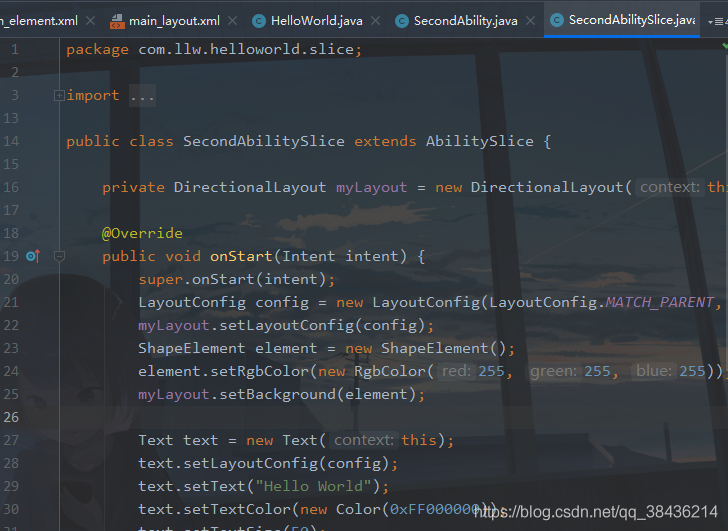Click the 0xFF000000 color value
The image size is (728, 531).
tap(435, 509)
